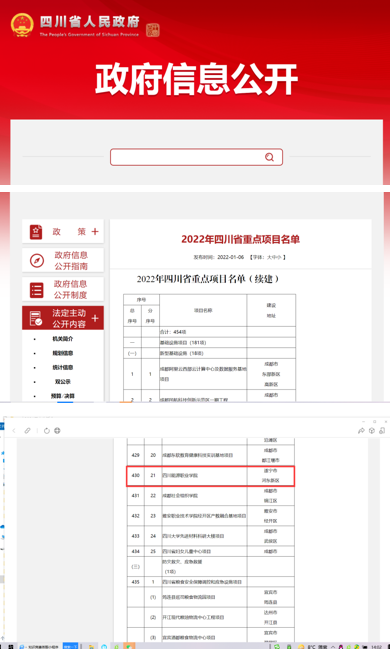Click the table cell numbered 433
Image resolution: width=390 pixels, height=649 pixels.
pos(135,536)
